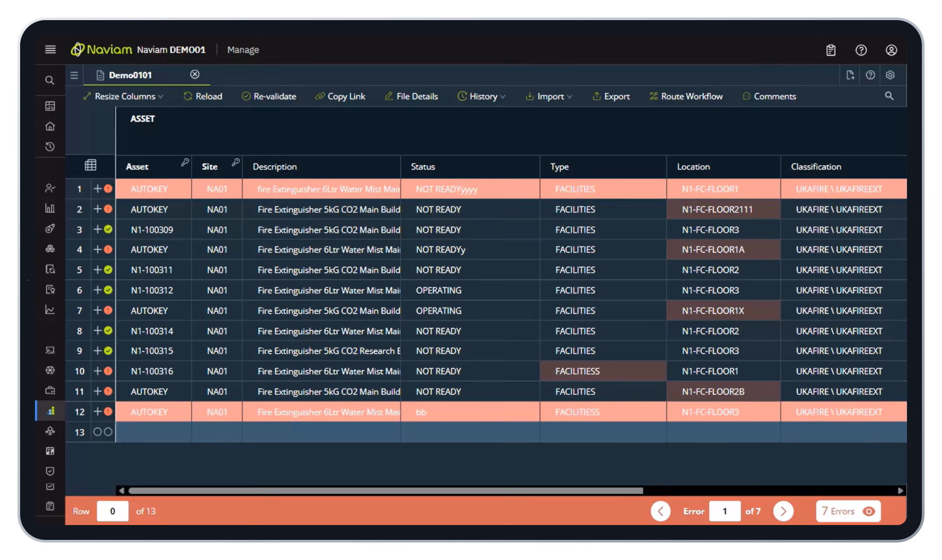Click the Reload toolbar button
Screen dimensions: 942x560
pyautogui.click(x=203, y=96)
